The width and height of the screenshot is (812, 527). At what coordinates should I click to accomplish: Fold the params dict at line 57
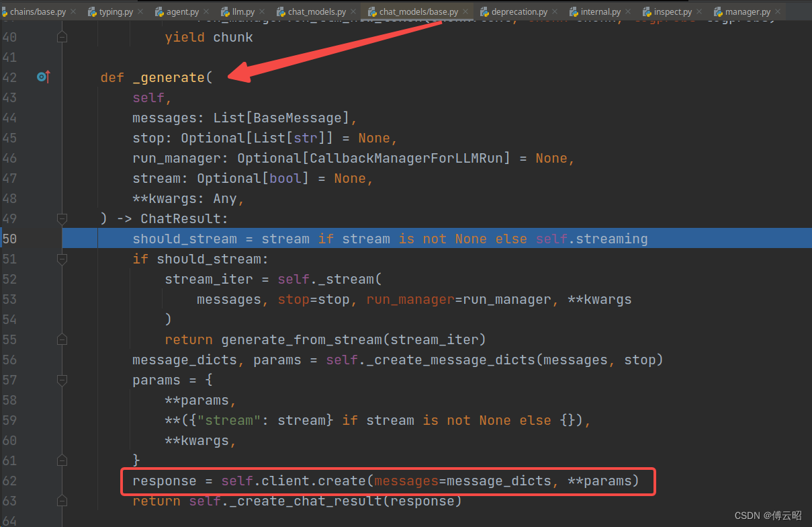pos(62,380)
